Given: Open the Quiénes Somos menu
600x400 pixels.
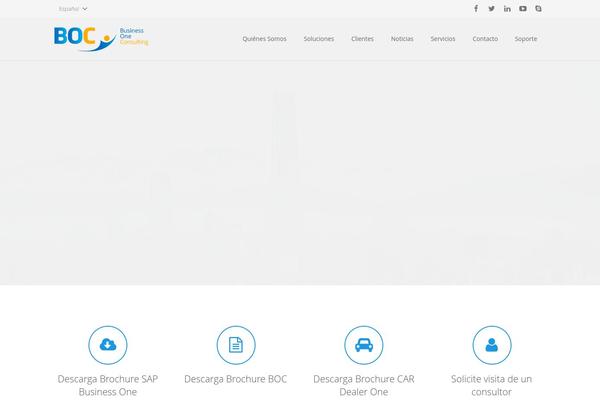Looking at the screenshot, I should (x=264, y=39).
